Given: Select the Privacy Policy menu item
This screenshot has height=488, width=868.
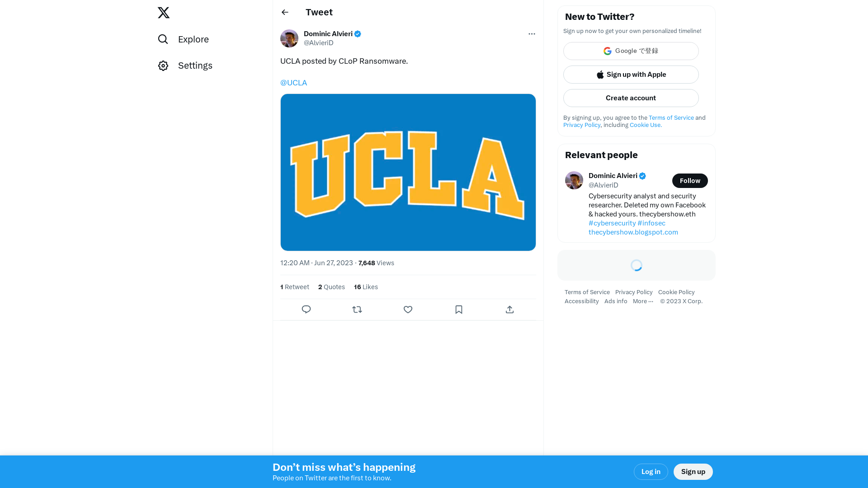Looking at the screenshot, I should coord(634,292).
